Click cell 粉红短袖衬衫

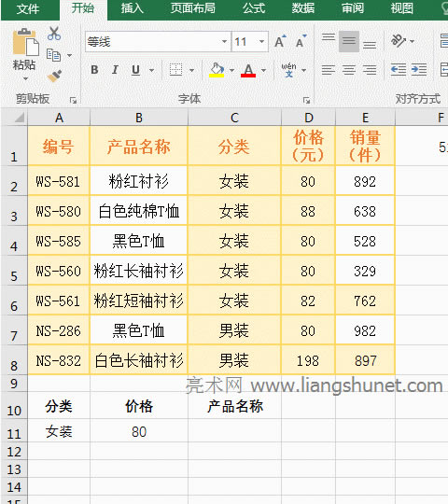[139, 301]
